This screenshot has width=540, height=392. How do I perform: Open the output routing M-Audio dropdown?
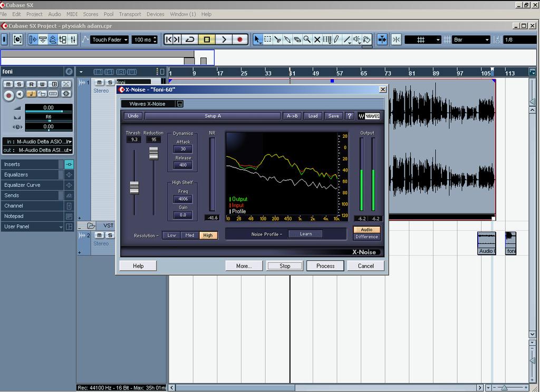[38, 150]
